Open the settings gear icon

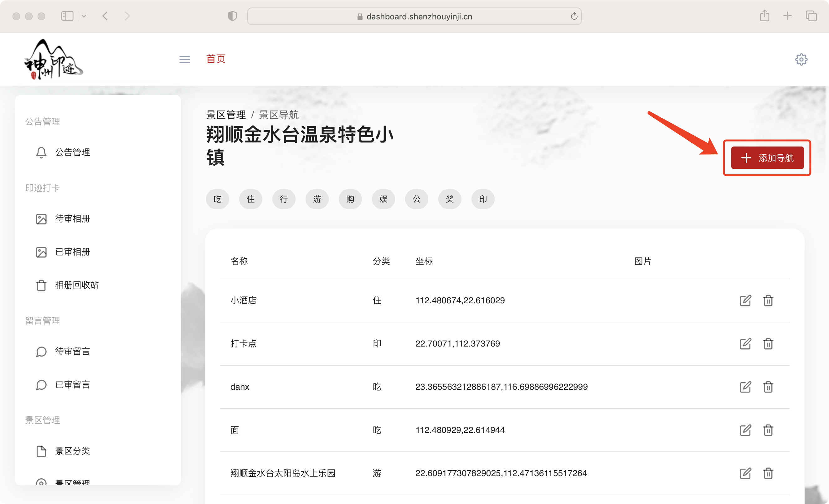pyautogui.click(x=801, y=59)
